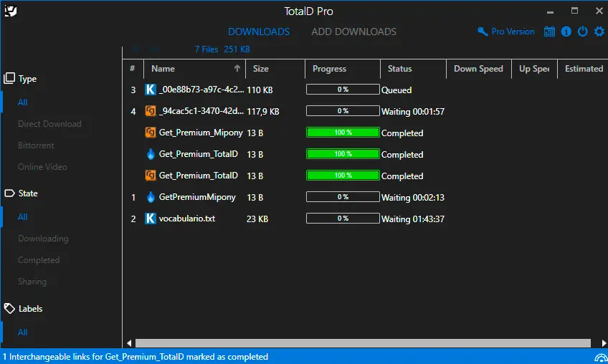The height and width of the screenshot is (364, 608).
Task: Select the GetPremiumMipony file name
Action: 197,197
